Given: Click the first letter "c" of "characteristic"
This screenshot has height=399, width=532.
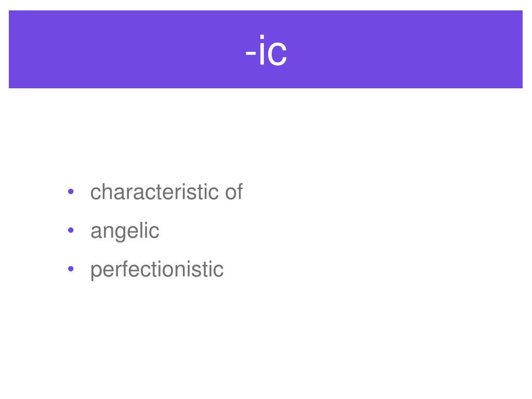Looking at the screenshot, I should coord(96,193).
